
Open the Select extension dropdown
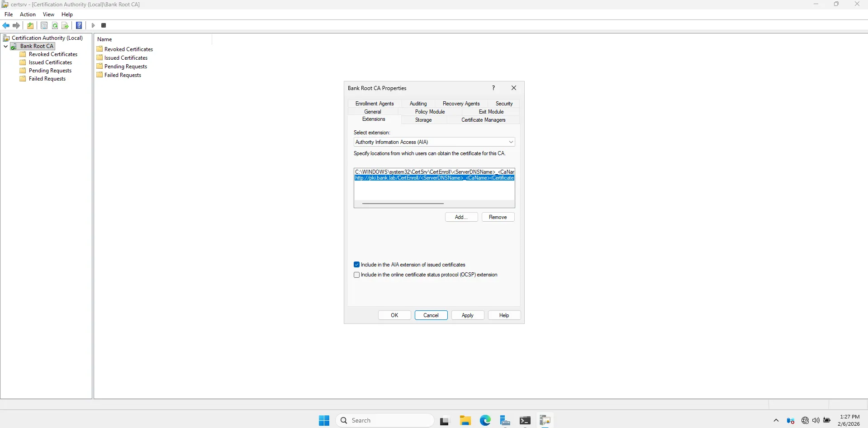click(x=434, y=142)
